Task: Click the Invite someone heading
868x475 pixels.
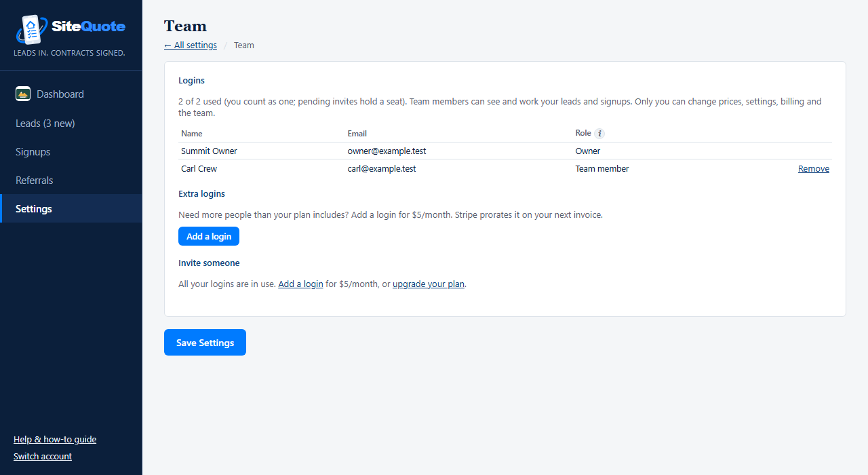Action: pos(209,263)
